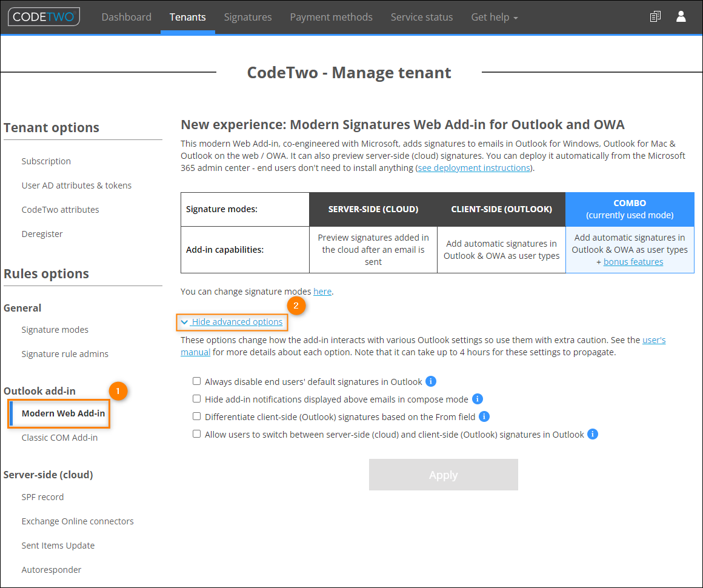Viewport: 703px width, 588px height.
Task: Enable differentiating signatures based on From field
Action: (x=196, y=416)
